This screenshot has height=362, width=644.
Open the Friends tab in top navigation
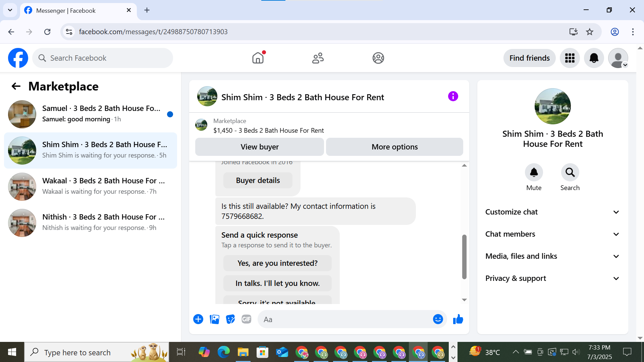(x=318, y=58)
